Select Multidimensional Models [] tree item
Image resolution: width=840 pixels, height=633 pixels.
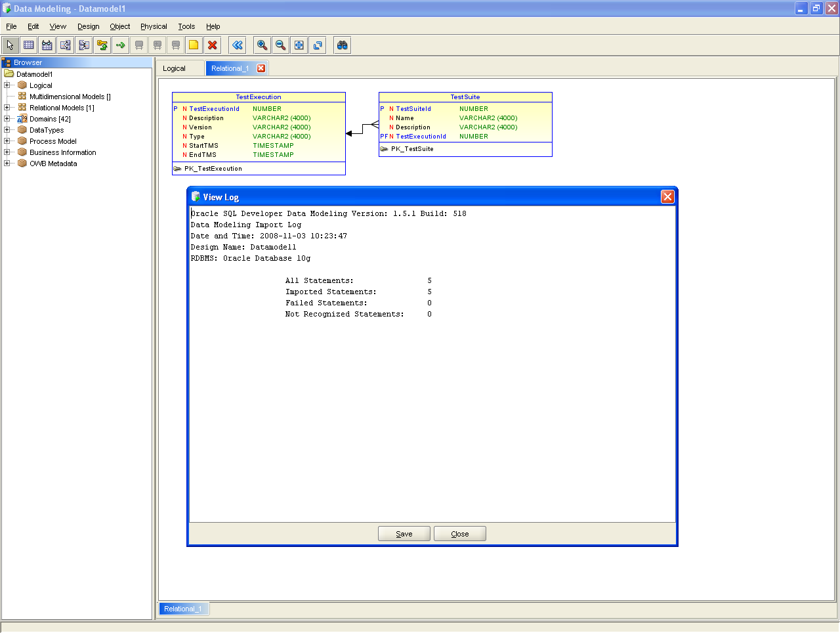pyautogui.click(x=70, y=97)
